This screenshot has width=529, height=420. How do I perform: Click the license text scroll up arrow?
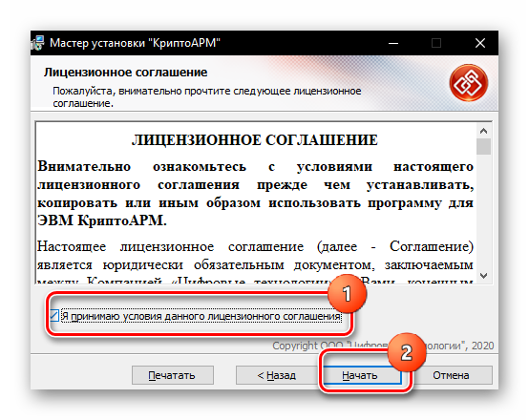483,131
